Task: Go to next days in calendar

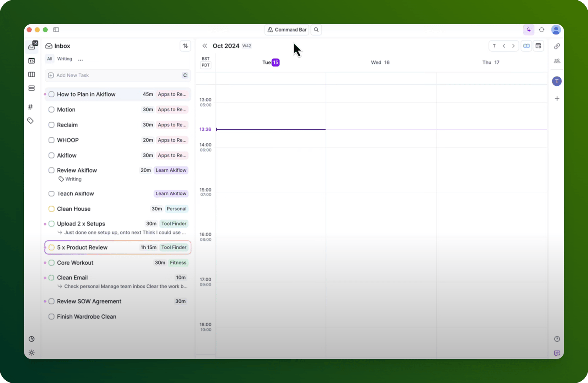Action: [513, 46]
